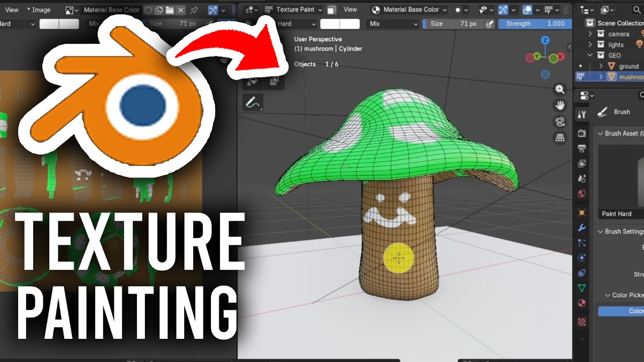Open the outliner display mode dropdown
Screen dimensions: 644x362
(x=607, y=10)
